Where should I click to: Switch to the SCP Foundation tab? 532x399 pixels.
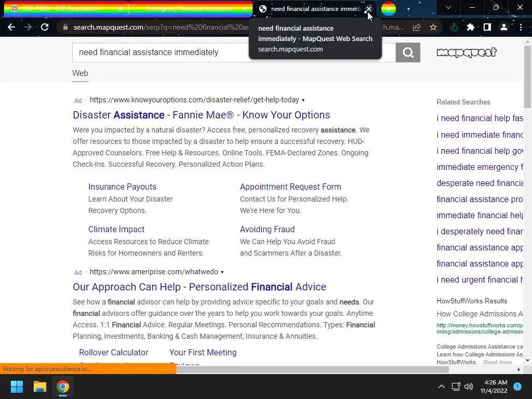point(61,9)
